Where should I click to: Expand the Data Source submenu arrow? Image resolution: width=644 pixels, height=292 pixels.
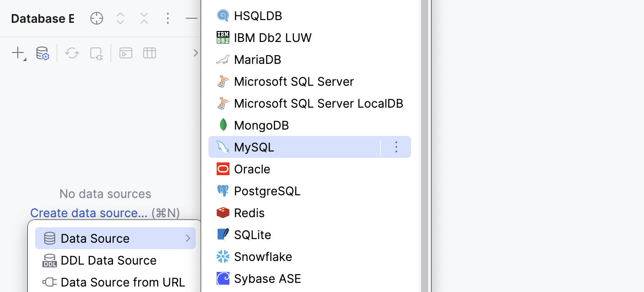pos(187,238)
